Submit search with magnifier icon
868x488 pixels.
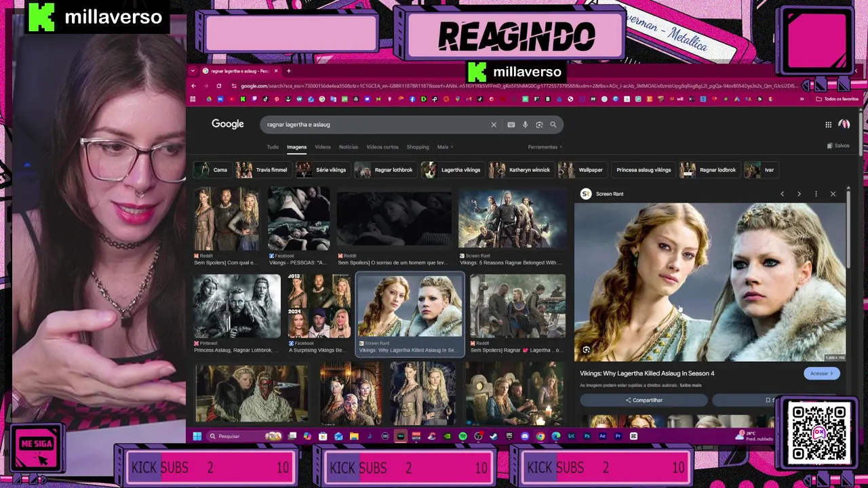tap(553, 125)
